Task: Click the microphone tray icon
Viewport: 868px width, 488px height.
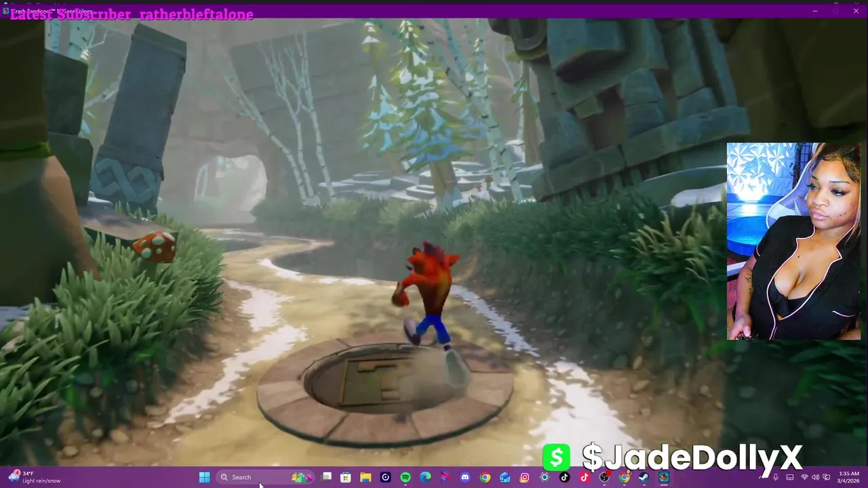Action: click(776, 477)
